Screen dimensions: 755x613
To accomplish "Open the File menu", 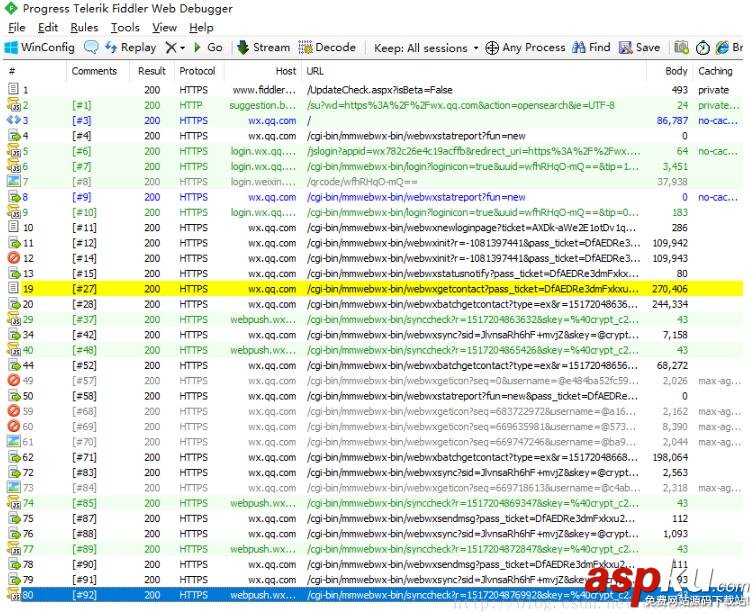I will click(16, 27).
